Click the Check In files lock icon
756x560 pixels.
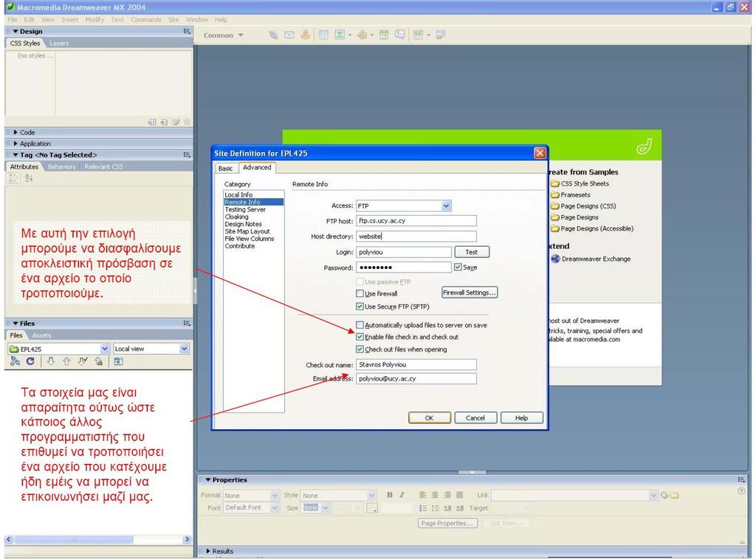[x=99, y=361]
